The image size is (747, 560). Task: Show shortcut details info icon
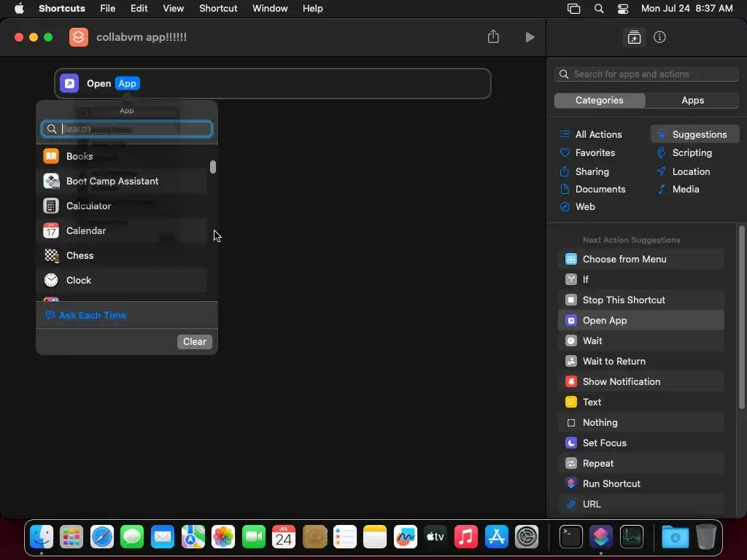click(659, 37)
